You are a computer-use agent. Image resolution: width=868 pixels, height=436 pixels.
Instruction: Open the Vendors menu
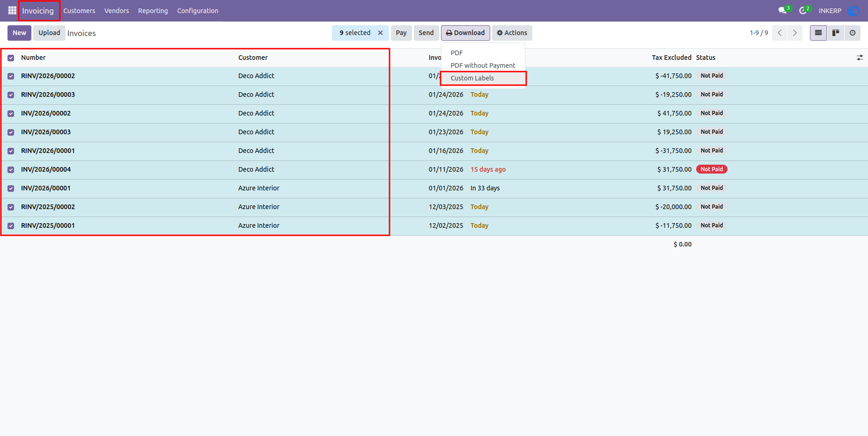[117, 11]
